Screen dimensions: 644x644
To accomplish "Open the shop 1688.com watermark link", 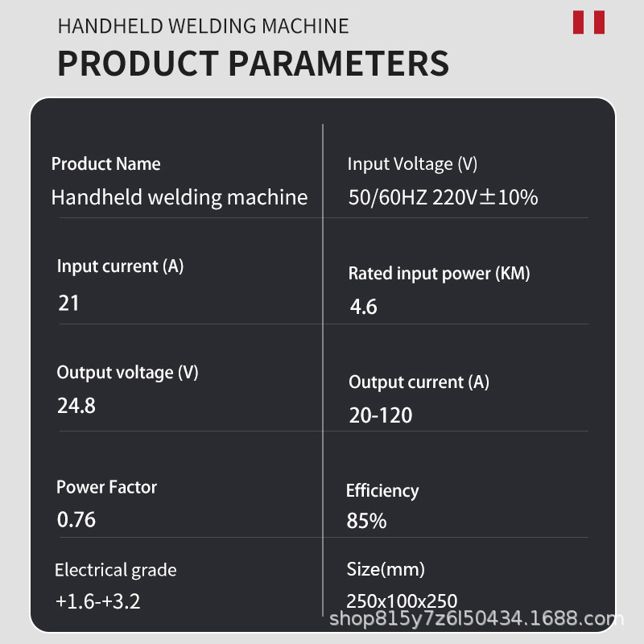I will click(477, 619).
